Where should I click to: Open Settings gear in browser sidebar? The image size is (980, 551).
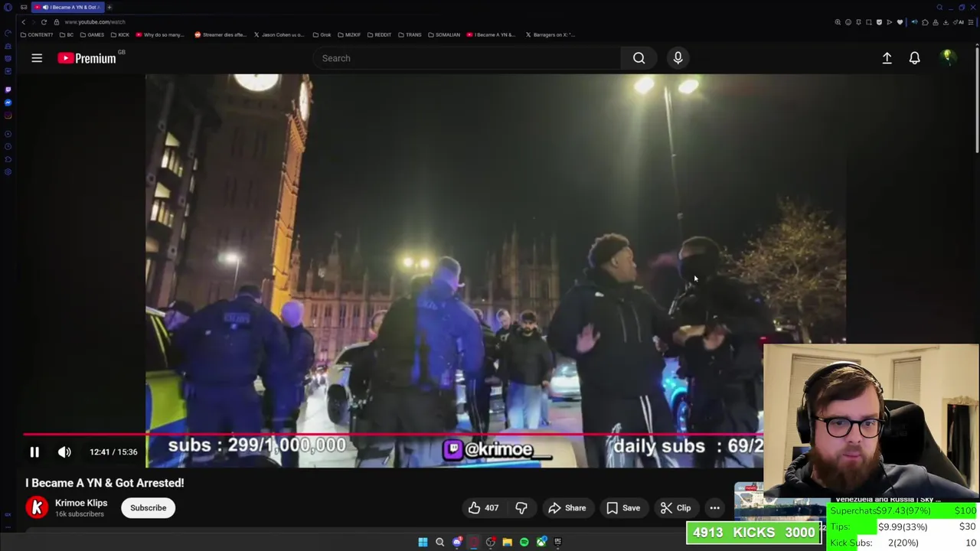tap(8, 172)
